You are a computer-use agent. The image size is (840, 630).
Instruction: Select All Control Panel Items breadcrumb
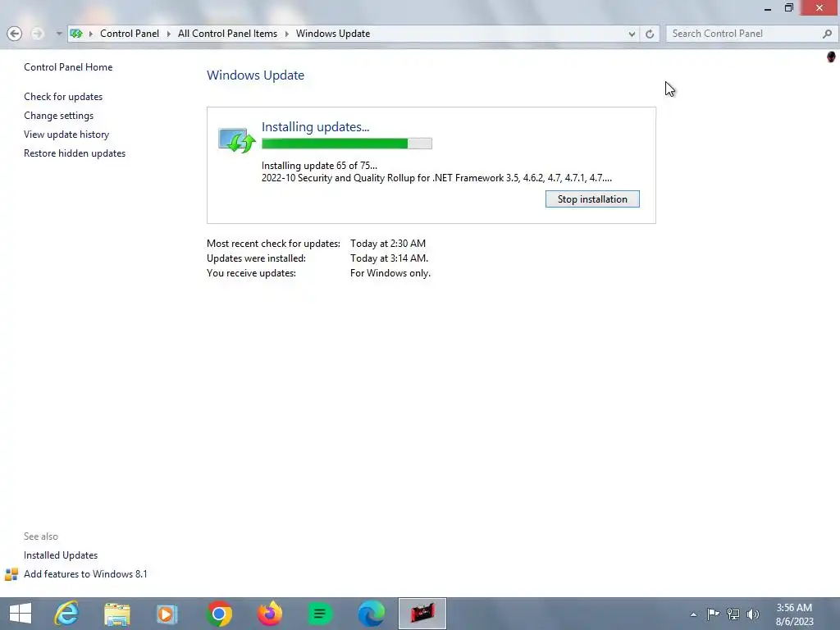point(227,34)
